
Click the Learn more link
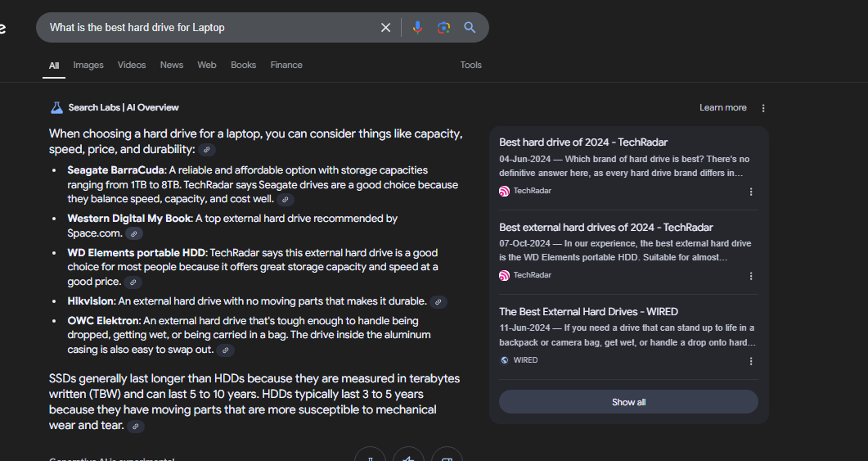(x=723, y=107)
